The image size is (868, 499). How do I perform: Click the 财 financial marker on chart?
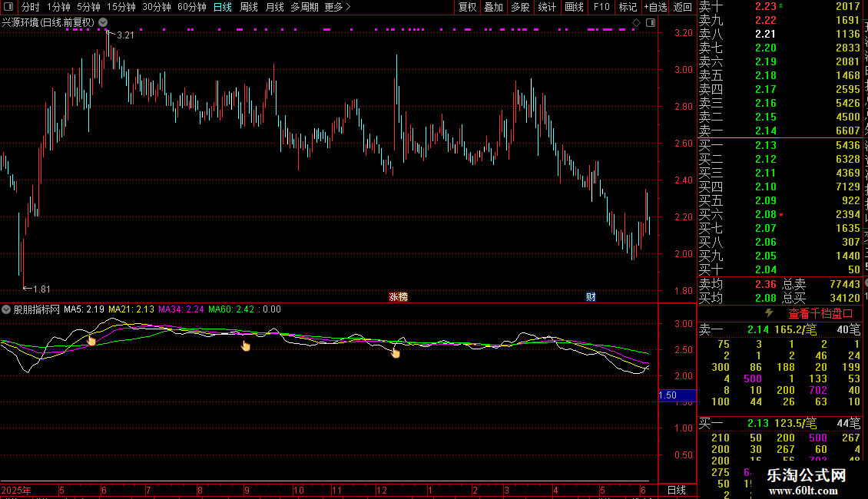click(591, 297)
